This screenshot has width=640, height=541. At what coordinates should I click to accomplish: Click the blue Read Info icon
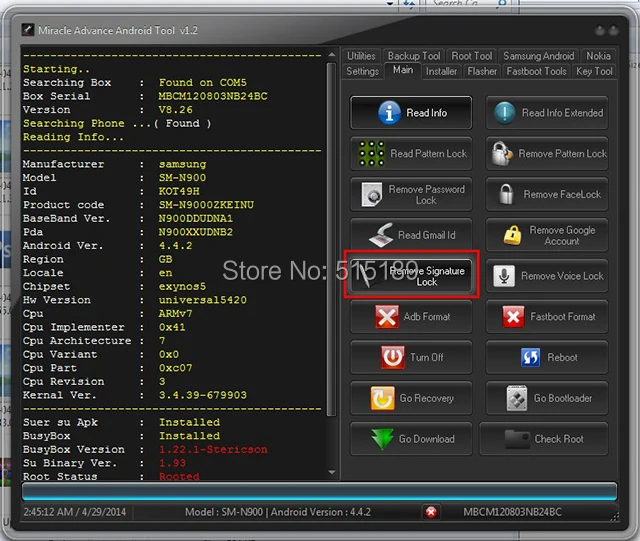point(389,113)
